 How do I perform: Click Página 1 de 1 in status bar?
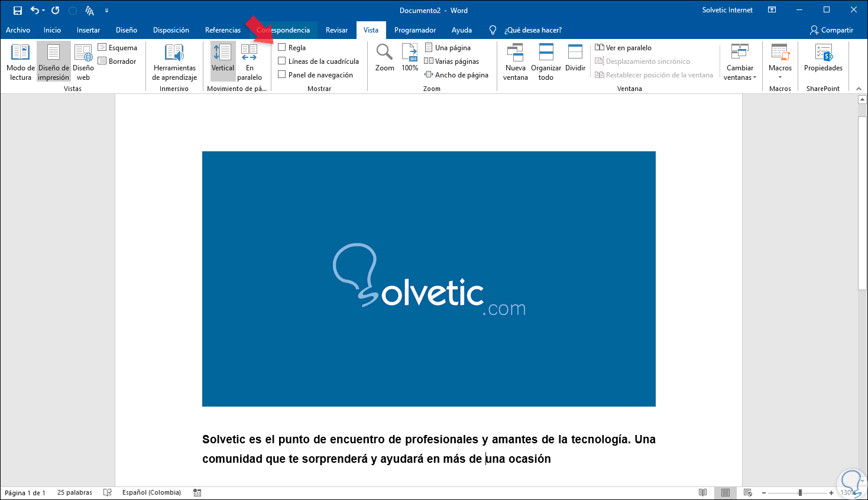(x=25, y=492)
